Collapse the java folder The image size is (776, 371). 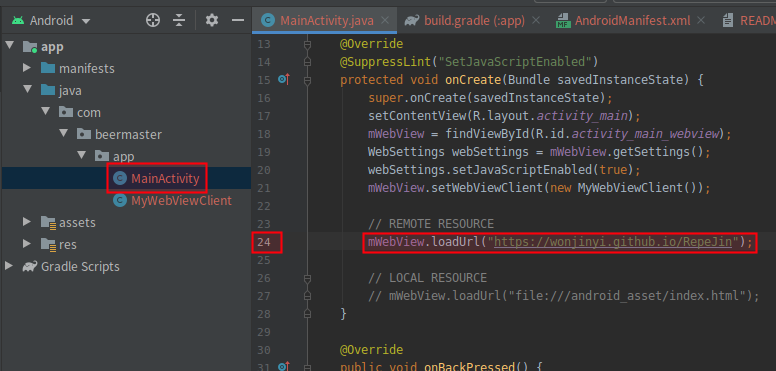[x=27, y=90]
